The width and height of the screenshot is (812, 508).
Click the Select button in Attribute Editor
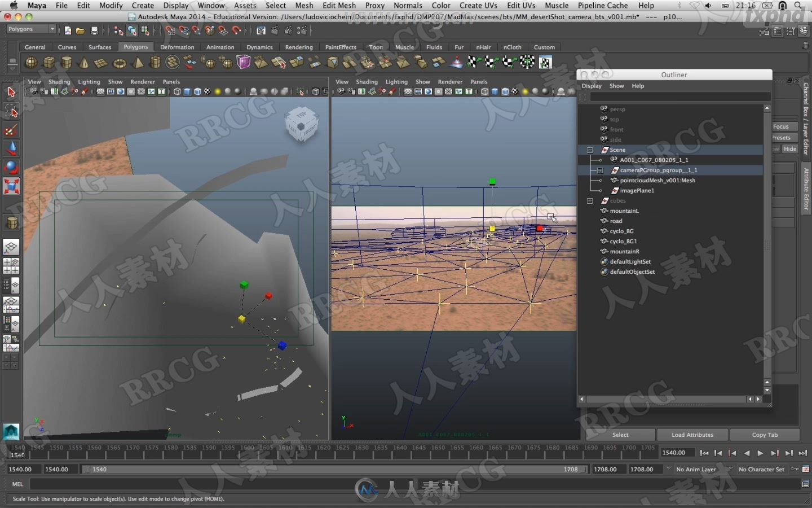(620, 435)
